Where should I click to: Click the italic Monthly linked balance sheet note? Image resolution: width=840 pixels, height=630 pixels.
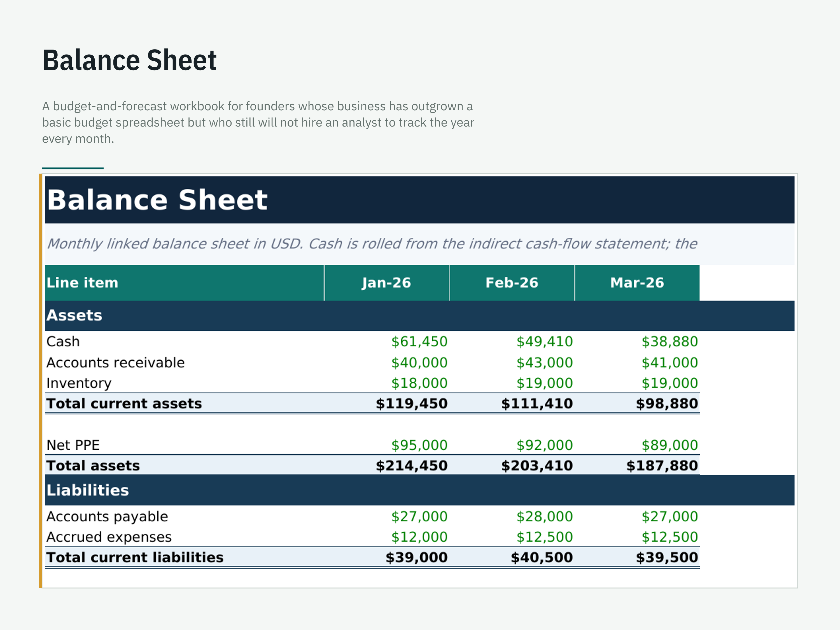pos(372,244)
